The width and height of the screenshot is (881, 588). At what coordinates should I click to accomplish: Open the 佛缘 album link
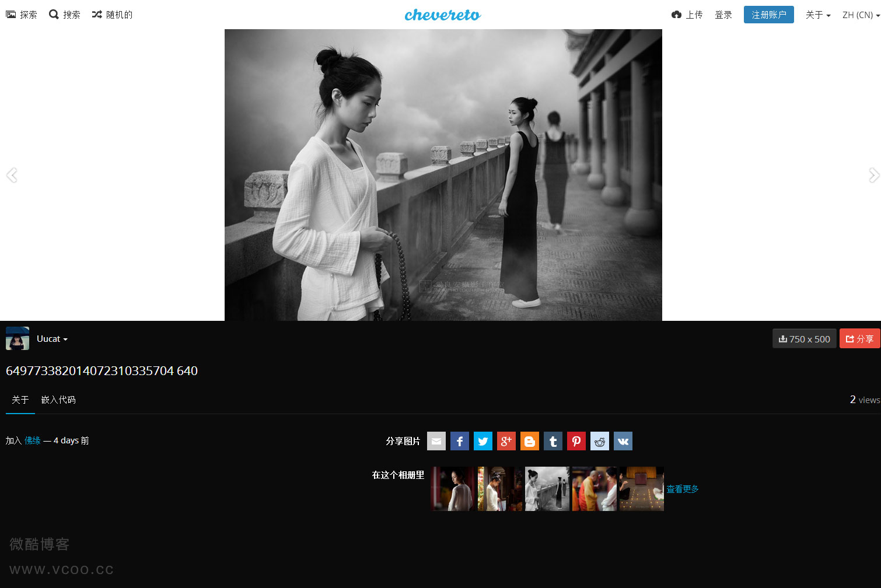pos(33,440)
